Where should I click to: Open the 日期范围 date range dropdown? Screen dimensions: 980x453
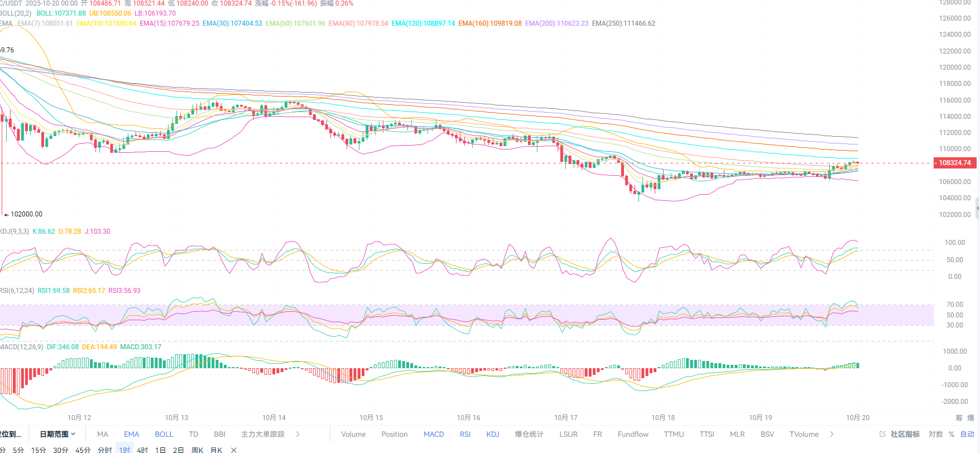point(57,434)
